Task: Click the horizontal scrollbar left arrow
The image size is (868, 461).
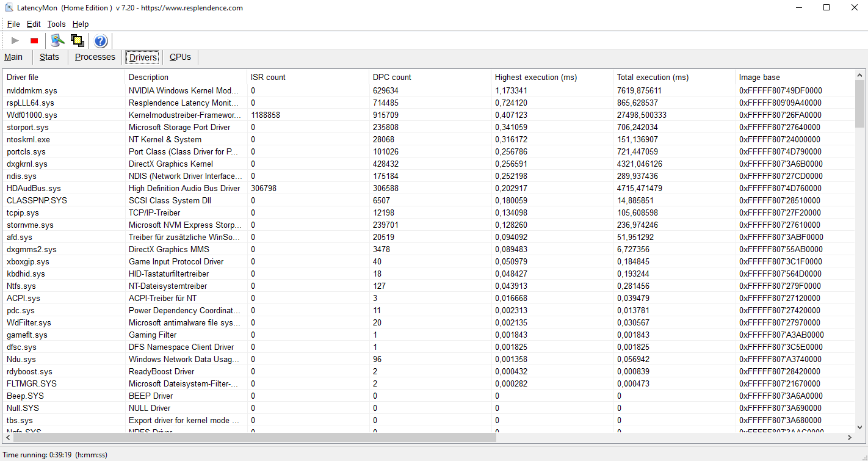Action: click(8, 438)
